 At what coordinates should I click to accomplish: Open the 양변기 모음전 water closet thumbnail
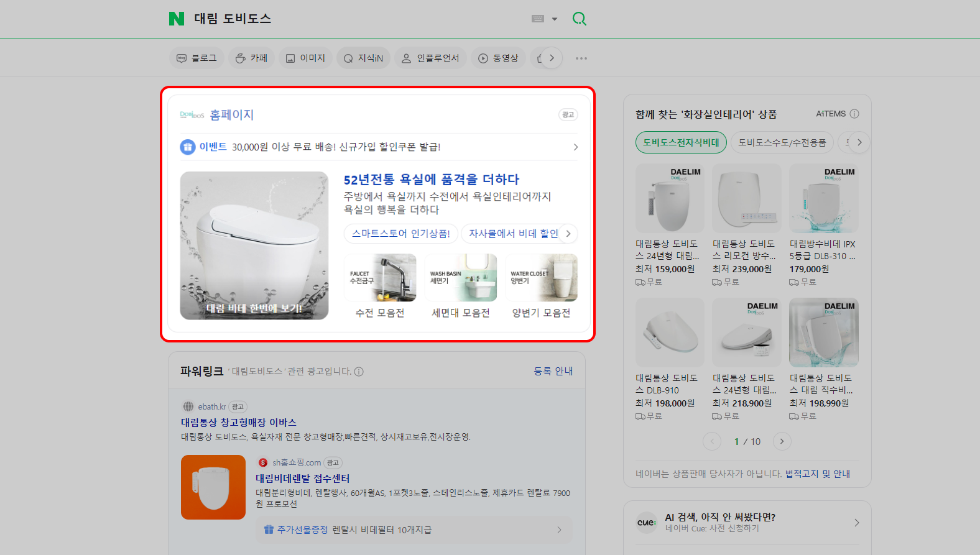(541, 278)
